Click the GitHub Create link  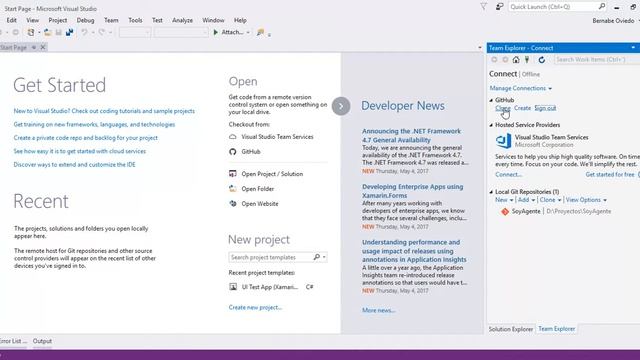tap(522, 108)
